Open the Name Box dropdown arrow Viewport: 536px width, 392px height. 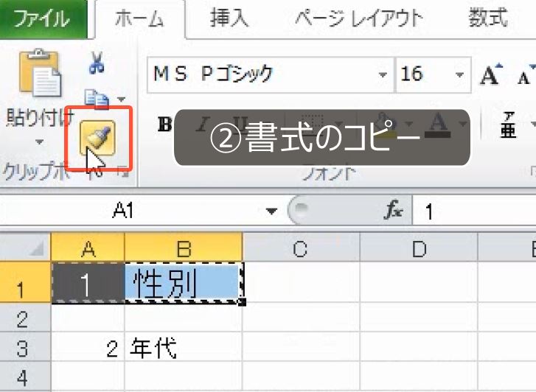point(271,211)
